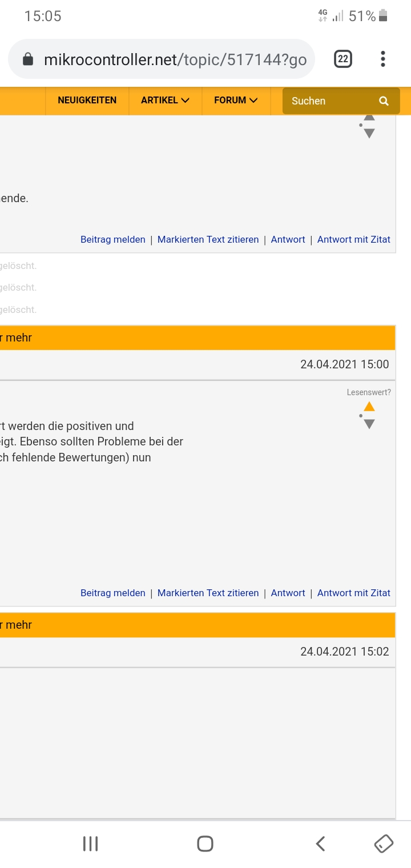This screenshot has height=868, width=411.
Task: Downvote the top post with grey arrow
Action: (369, 133)
